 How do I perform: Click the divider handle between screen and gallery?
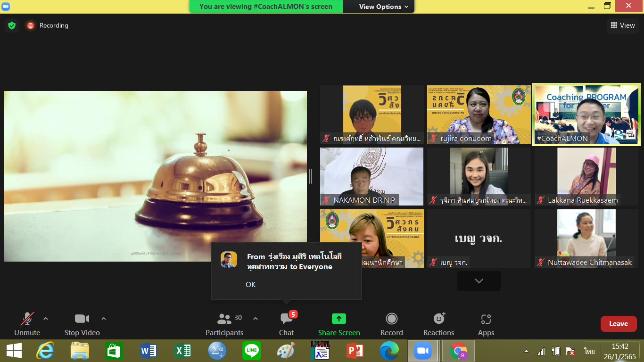tap(310, 176)
